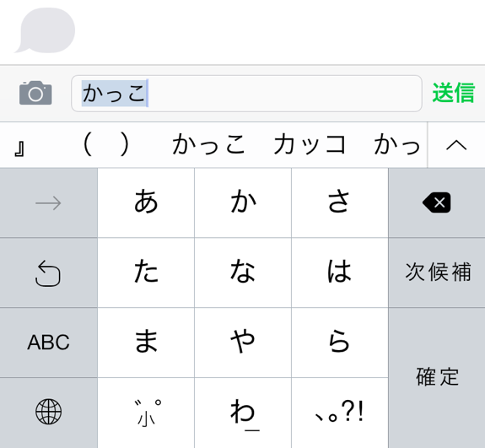Click the message text input field
Screen dimensions: 485x448
click(x=246, y=94)
